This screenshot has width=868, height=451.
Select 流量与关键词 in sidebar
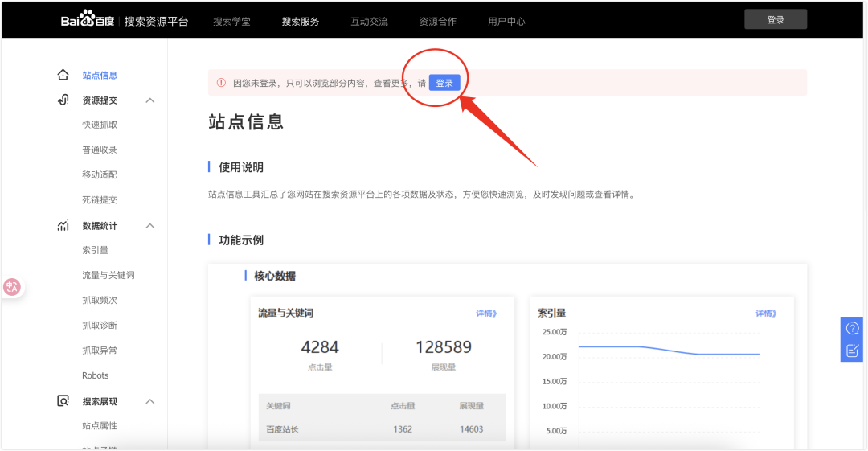click(x=108, y=275)
